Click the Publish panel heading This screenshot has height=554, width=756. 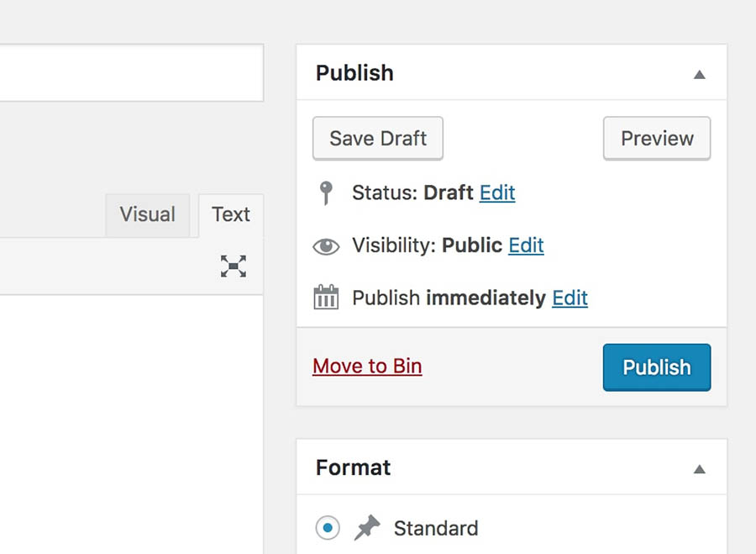click(354, 73)
